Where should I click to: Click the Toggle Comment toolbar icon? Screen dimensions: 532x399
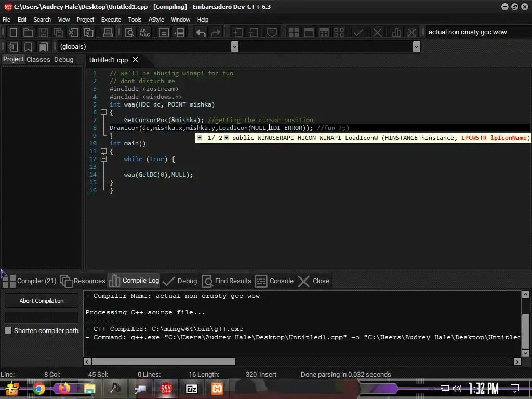click(272, 32)
